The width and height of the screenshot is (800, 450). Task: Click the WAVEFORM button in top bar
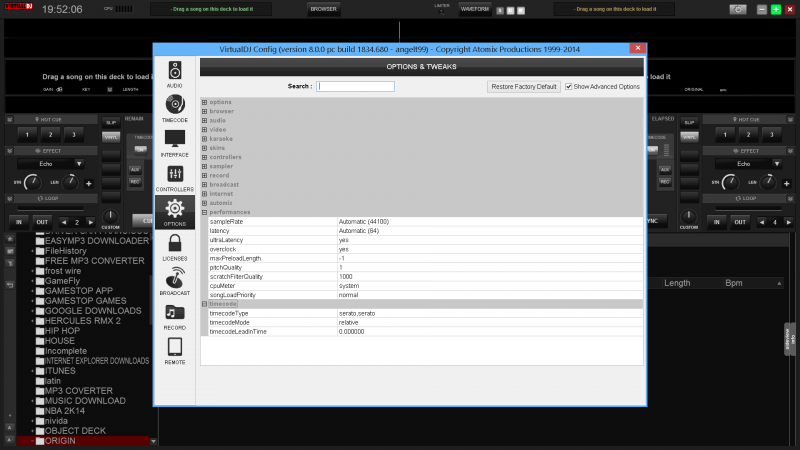point(474,9)
